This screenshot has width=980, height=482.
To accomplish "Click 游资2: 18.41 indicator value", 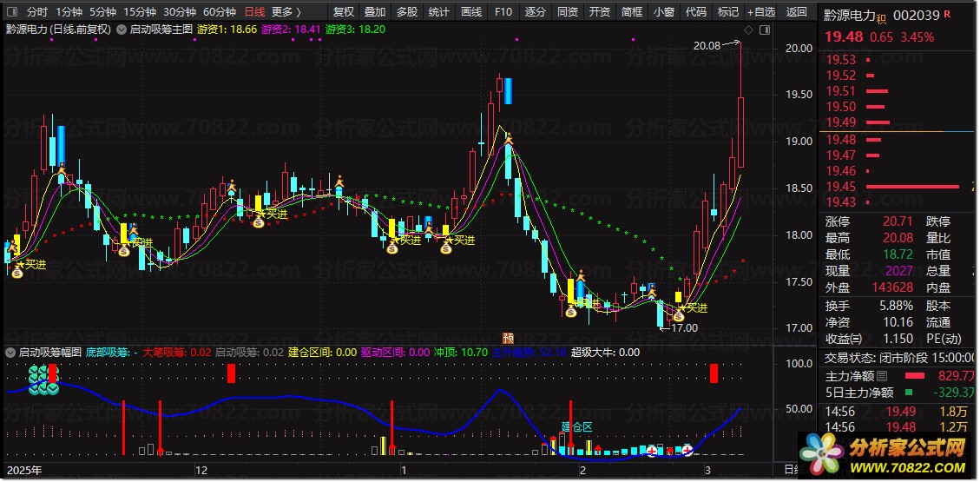I will click(292, 29).
